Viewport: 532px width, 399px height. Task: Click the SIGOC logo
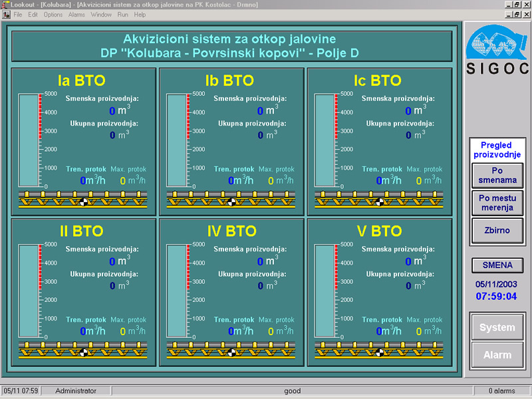coord(497,49)
